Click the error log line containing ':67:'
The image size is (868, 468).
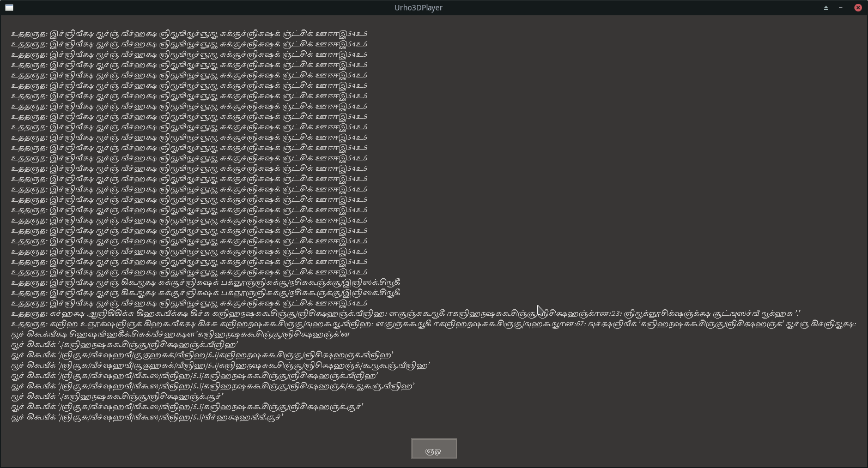tap(434, 324)
